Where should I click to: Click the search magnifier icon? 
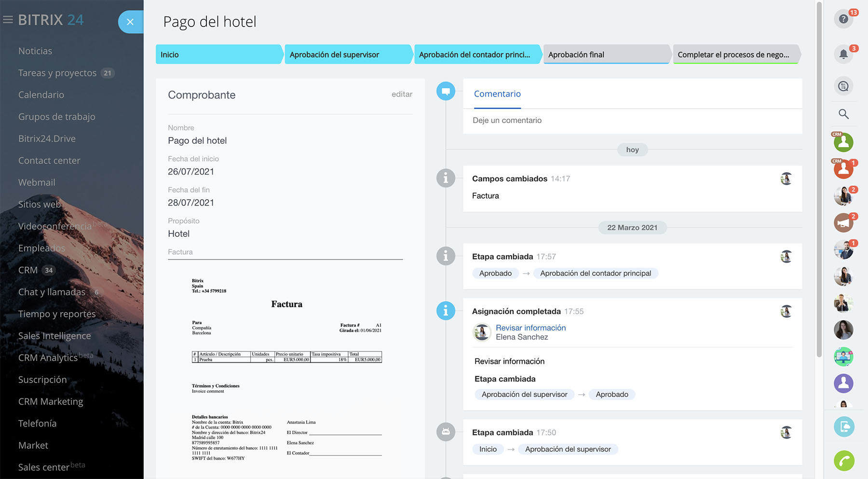coord(843,114)
